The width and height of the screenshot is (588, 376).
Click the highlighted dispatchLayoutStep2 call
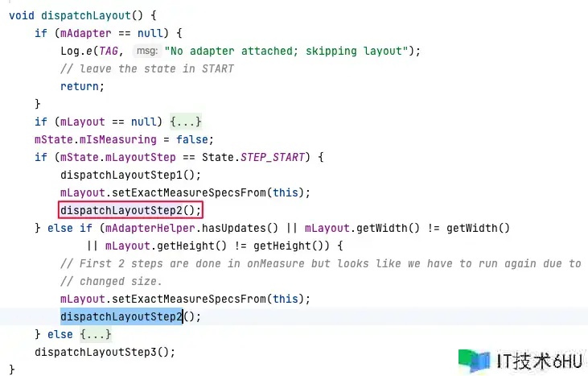pos(121,316)
